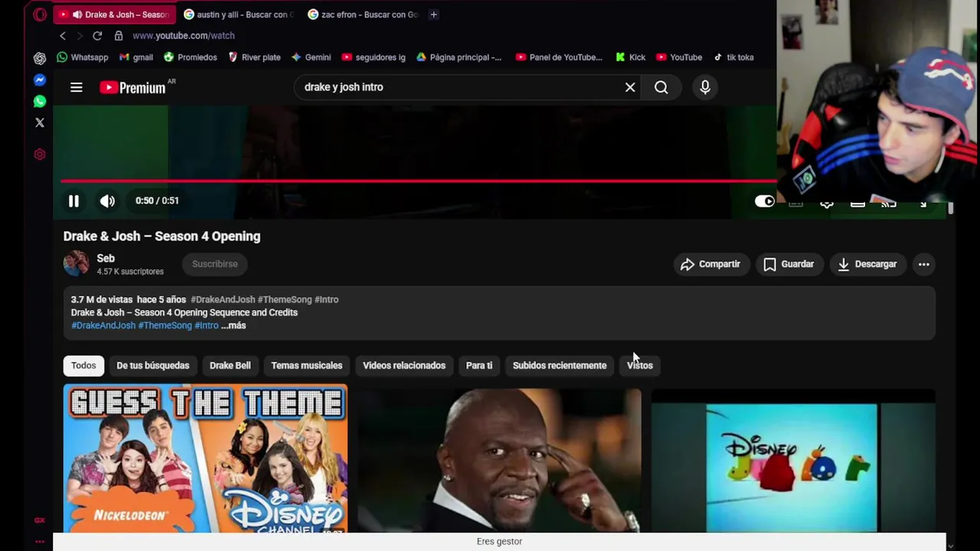The width and height of the screenshot is (980, 551).
Task: Open GX Corner sidebar icon
Action: click(40, 520)
